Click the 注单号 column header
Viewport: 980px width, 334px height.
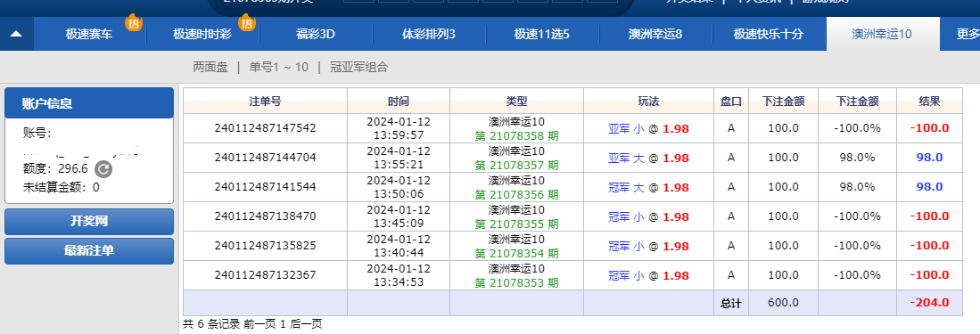[265, 102]
